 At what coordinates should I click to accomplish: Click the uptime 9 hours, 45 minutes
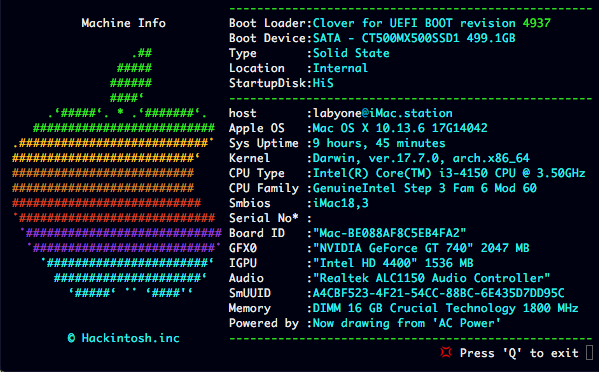[x=379, y=143]
